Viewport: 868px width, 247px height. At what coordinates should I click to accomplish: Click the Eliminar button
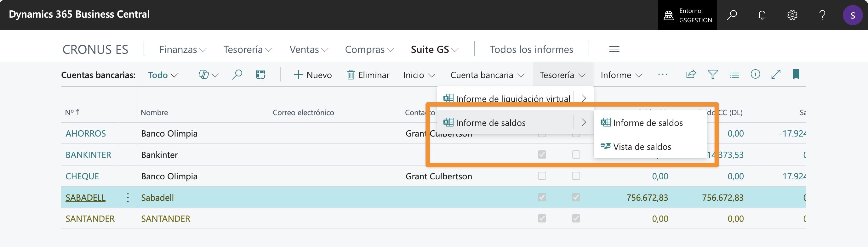pyautogui.click(x=368, y=75)
